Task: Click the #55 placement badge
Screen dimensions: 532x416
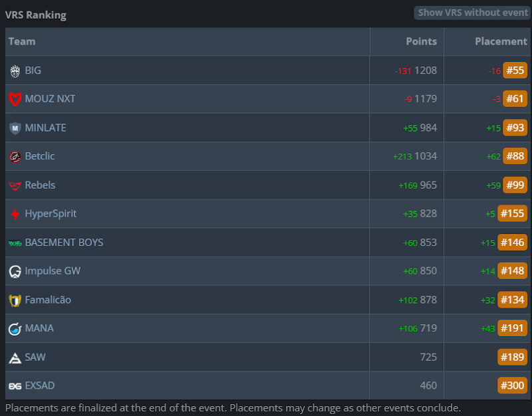Action: [515, 70]
